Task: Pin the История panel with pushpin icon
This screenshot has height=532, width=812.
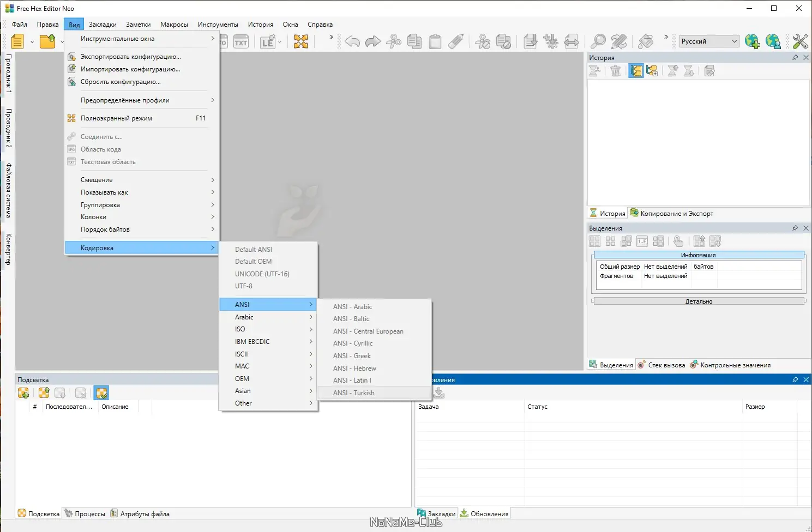Action: [x=795, y=58]
